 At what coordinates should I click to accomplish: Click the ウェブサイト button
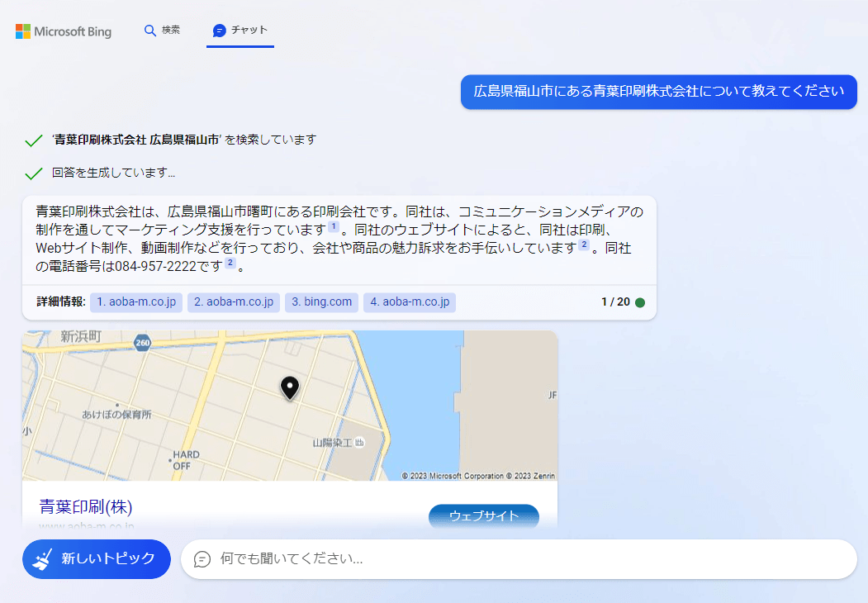[484, 516]
